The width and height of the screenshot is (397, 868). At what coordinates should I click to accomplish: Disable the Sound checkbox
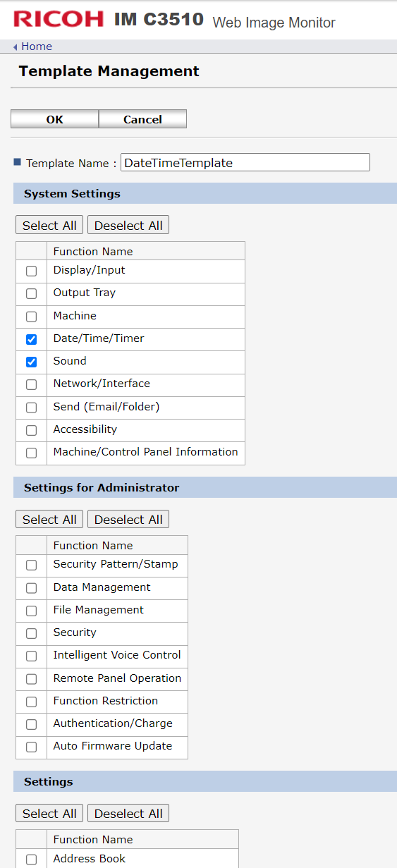31,362
